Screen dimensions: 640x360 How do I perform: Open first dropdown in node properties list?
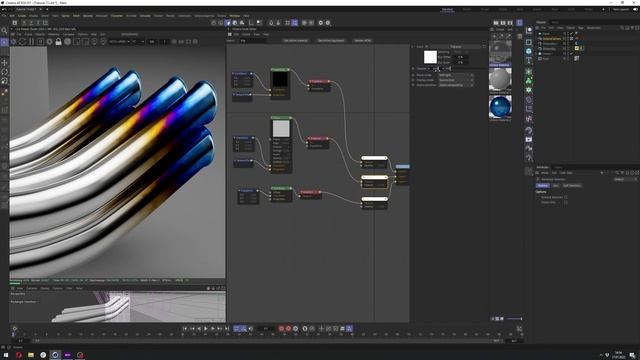[456, 75]
